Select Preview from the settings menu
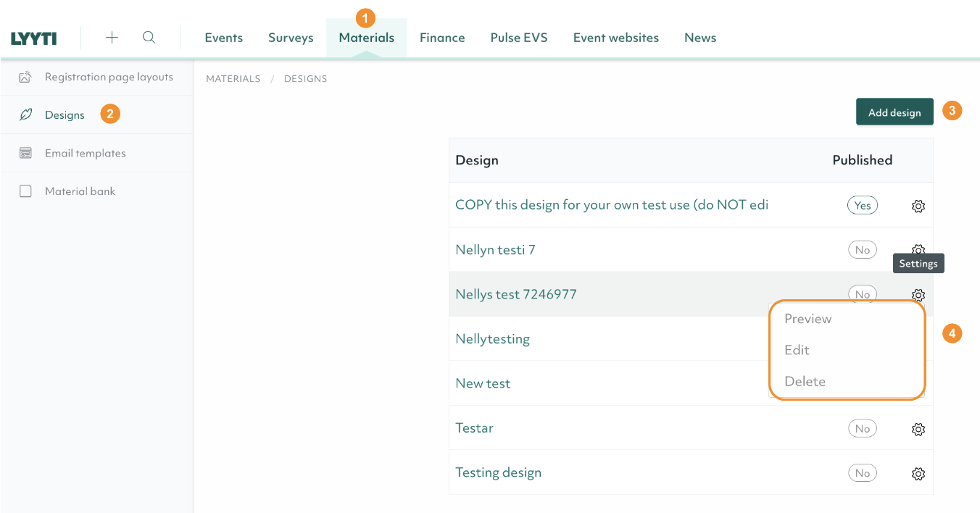 [807, 319]
